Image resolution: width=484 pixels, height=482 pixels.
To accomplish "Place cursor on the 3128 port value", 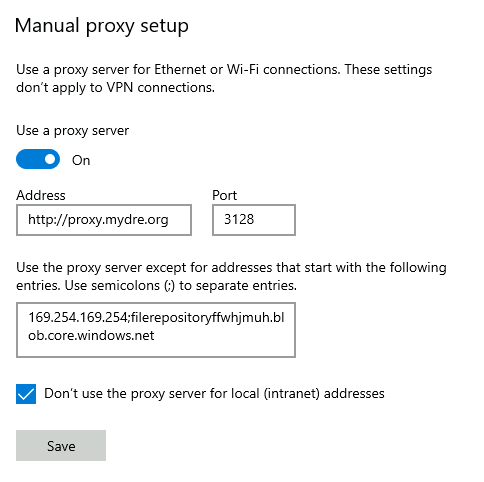I will coord(239,219).
